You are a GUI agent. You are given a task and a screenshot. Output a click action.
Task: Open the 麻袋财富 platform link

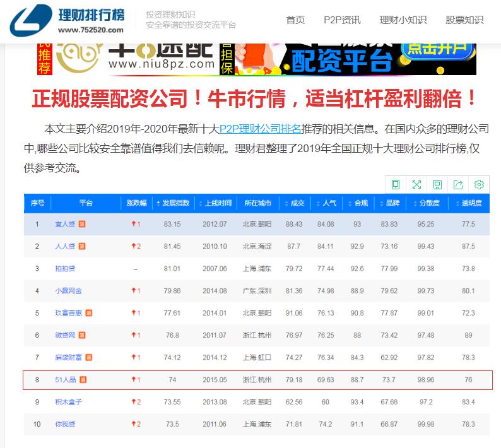[68, 357]
